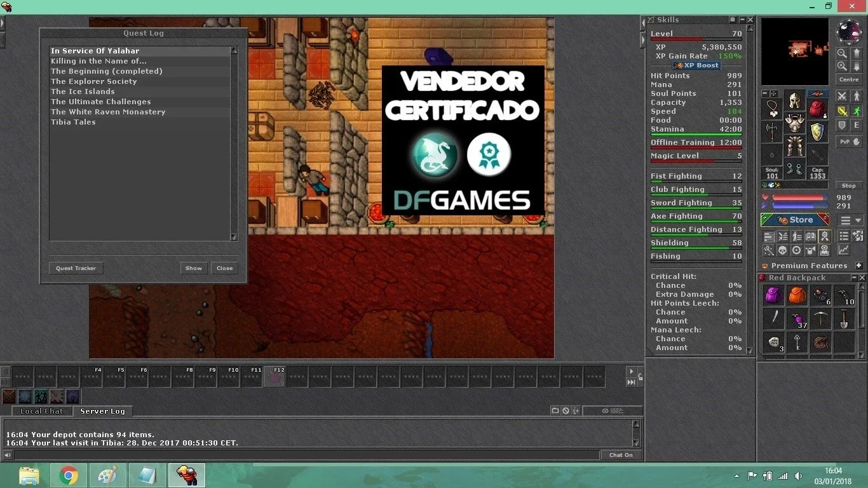Click the Stop button
868x488 pixels.
pos(849,186)
